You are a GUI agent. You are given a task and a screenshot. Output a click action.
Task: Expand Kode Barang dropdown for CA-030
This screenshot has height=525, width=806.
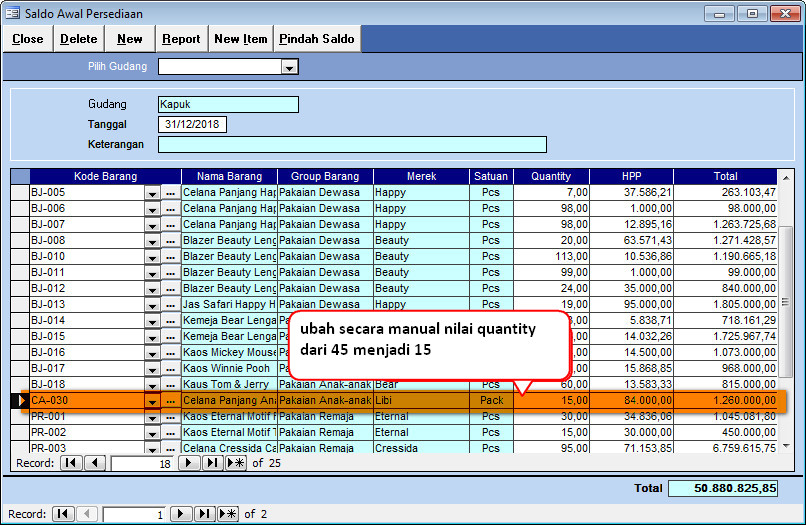point(153,400)
